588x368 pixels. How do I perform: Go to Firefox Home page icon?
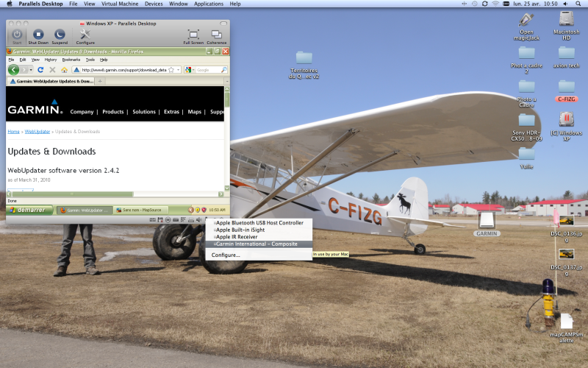coord(64,70)
